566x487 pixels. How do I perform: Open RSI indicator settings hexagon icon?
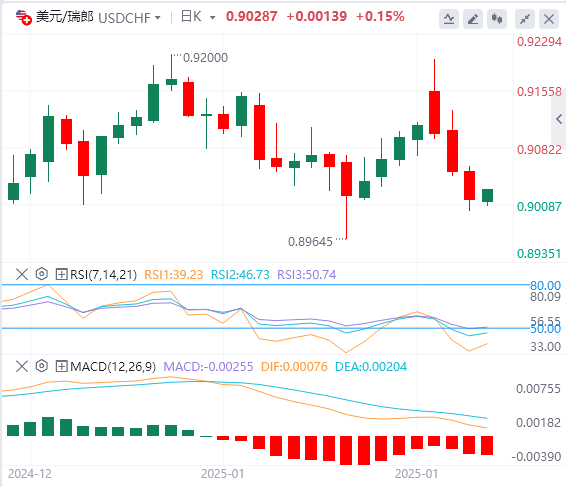coord(42,274)
